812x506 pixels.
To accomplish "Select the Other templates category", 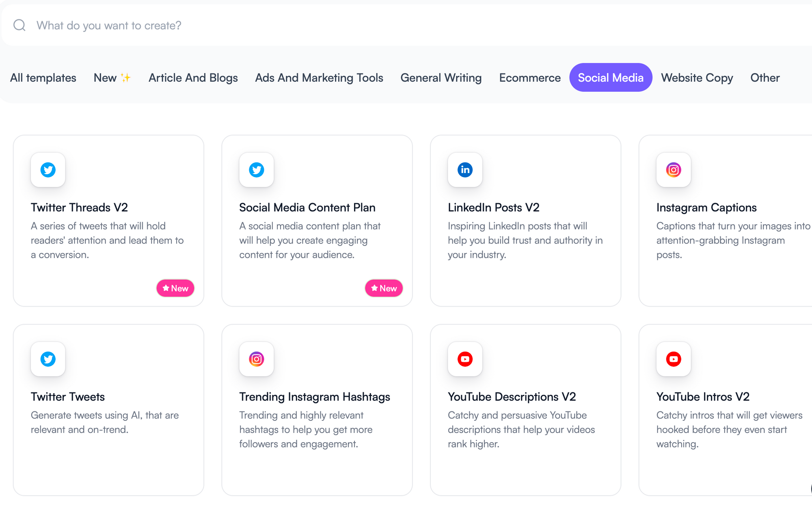I will 764,78.
